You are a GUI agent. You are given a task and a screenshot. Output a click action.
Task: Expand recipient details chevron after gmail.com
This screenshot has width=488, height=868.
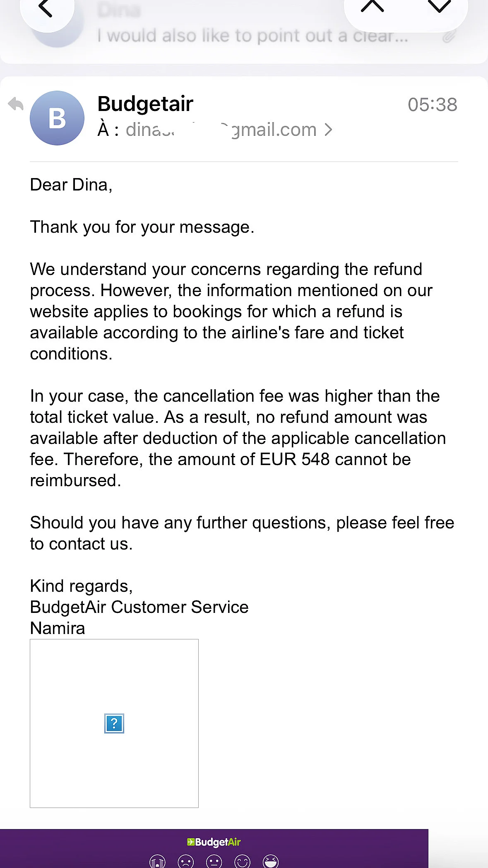[x=329, y=130]
